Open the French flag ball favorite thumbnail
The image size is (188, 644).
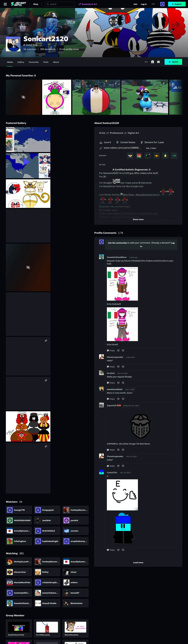96,97
